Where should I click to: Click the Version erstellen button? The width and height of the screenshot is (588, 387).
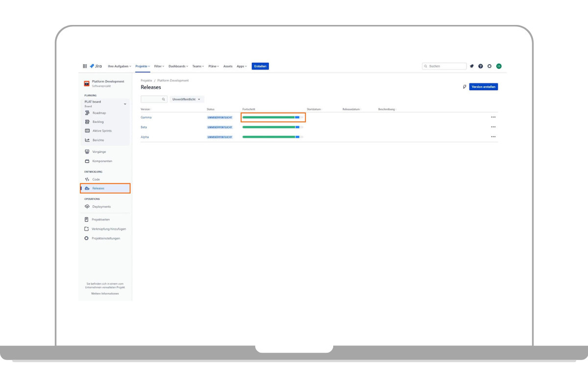[x=483, y=87]
